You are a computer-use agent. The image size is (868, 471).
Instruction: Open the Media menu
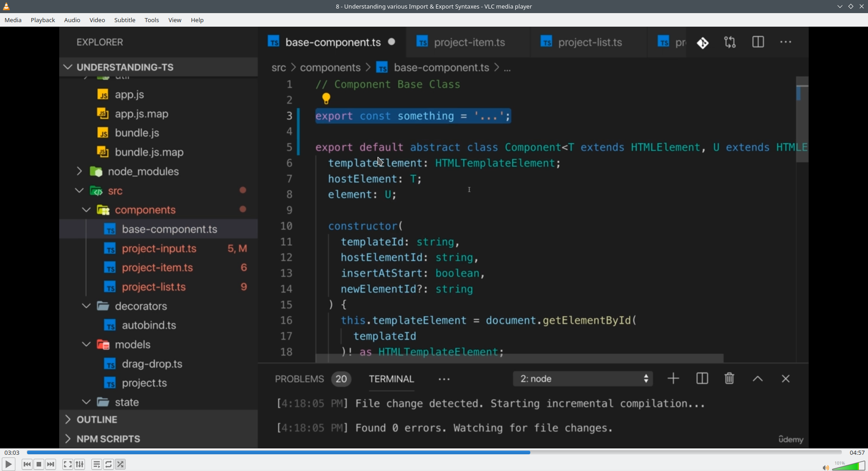(x=13, y=20)
